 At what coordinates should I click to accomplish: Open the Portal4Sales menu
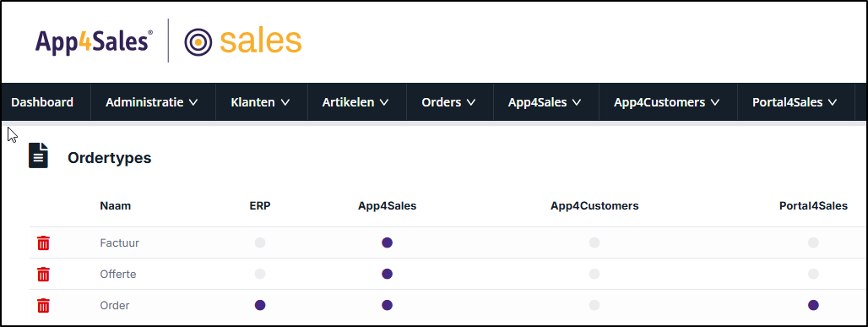coord(795,102)
